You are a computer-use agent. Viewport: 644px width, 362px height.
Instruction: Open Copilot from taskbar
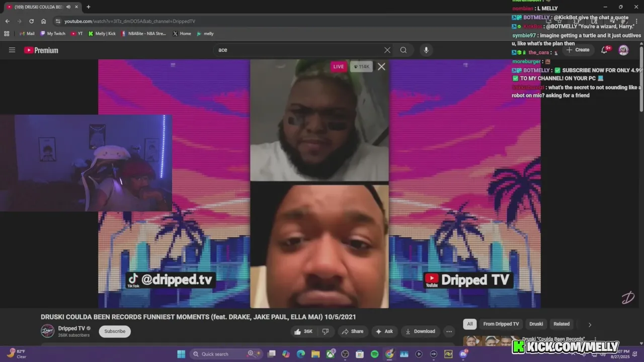[286, 354]
